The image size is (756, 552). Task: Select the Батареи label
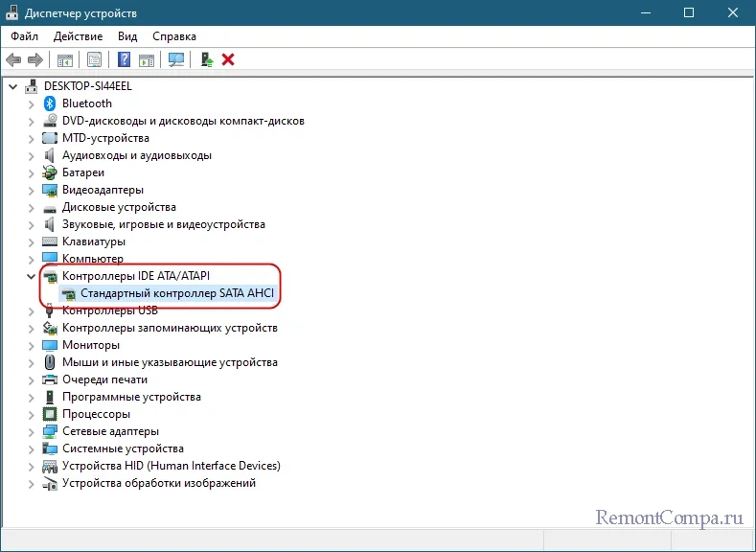(83, 172)
